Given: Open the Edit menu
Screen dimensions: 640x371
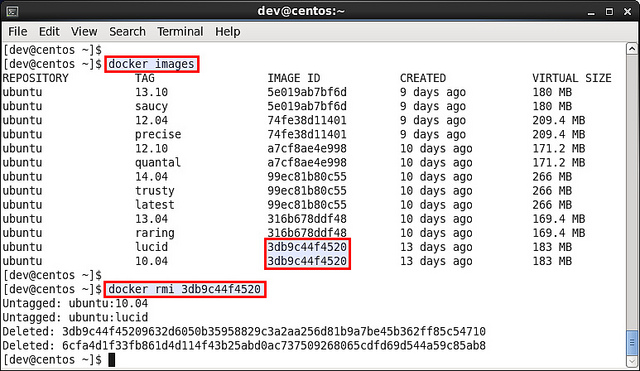Looking at the screenshot, I should coord(49,31).
